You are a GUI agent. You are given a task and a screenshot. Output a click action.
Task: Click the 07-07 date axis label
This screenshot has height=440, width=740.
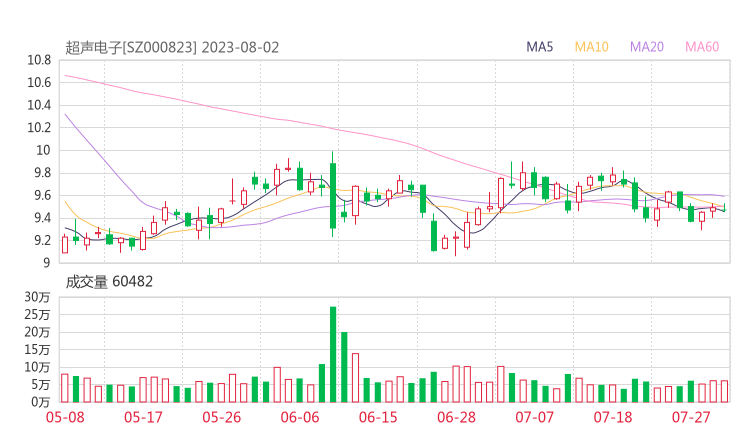(x=534, y=417)
